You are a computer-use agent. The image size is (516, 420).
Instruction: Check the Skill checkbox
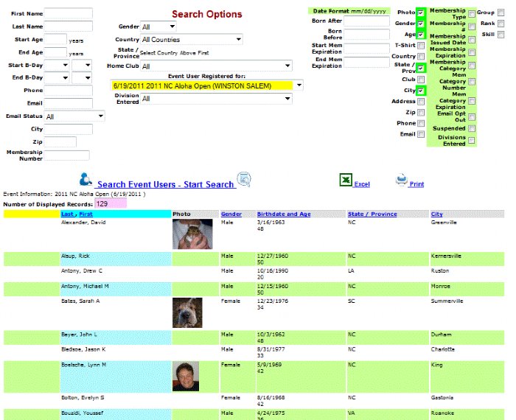(x=501, y=35)
